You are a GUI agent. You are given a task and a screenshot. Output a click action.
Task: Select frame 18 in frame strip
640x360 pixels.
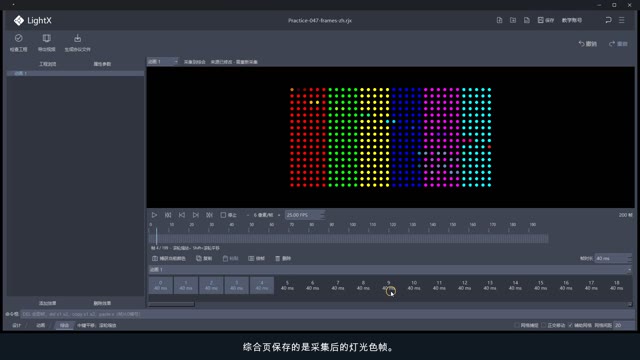click(616, 285)
